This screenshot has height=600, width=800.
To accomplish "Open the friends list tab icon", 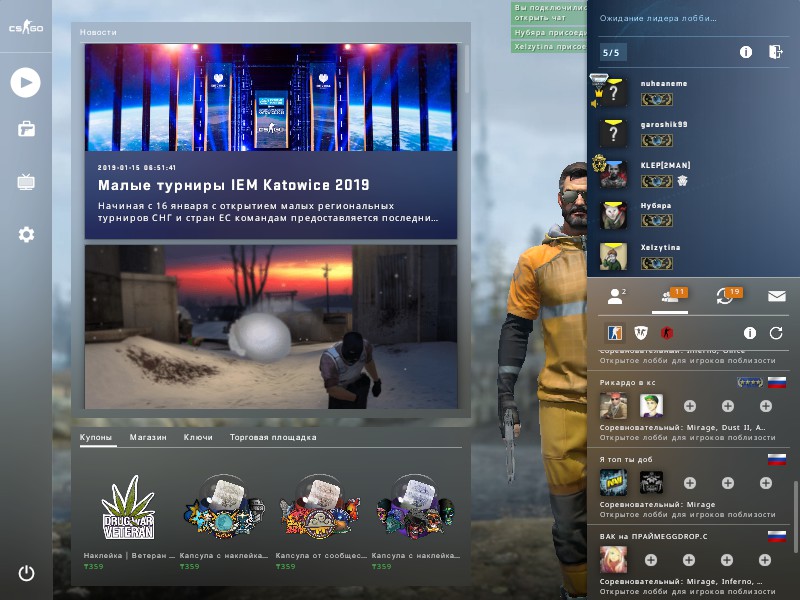I will (616, 296).
